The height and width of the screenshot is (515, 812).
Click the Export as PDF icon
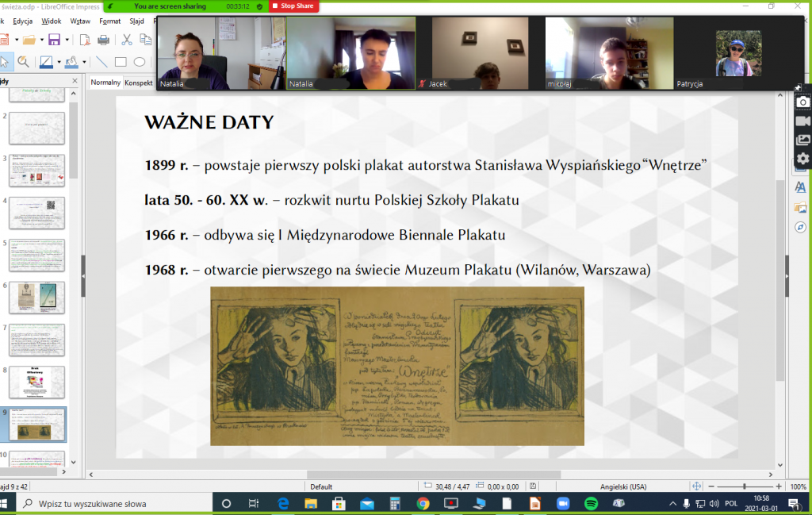84,40
